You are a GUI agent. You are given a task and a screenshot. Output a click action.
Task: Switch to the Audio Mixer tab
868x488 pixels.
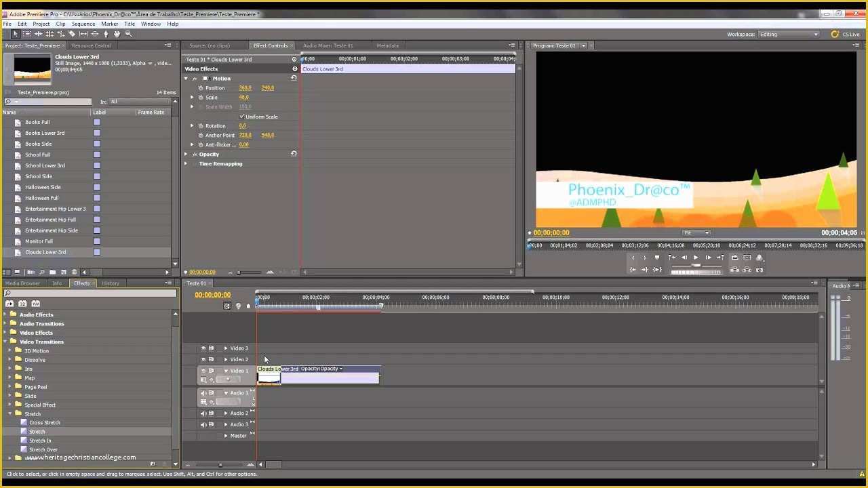click(328, 45)
